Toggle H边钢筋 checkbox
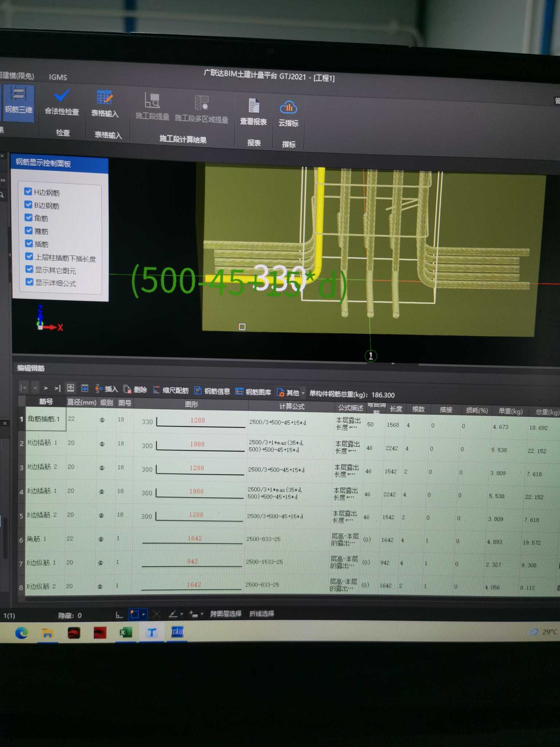This screenshot has height=747, width=560. (28, 191)
